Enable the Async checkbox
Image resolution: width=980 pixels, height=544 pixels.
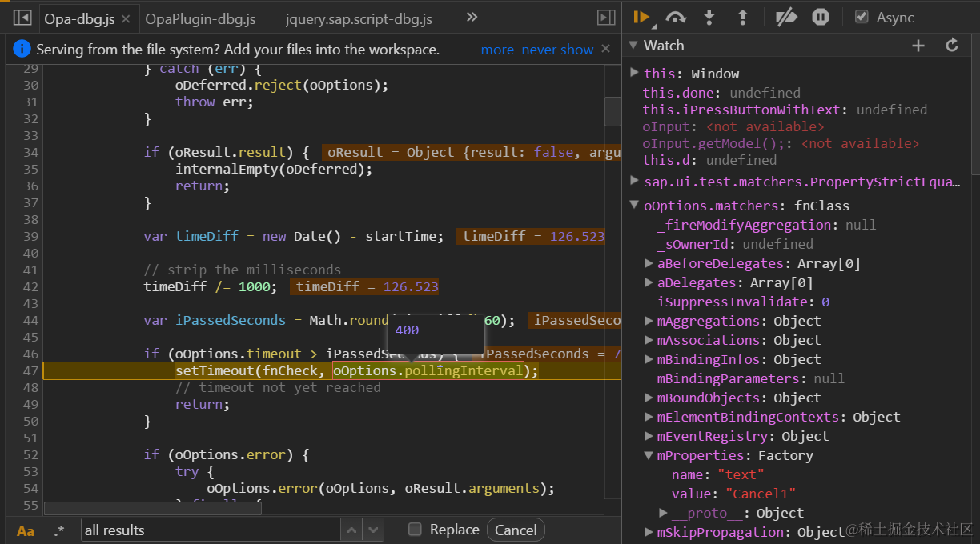[x=862, y=17]
